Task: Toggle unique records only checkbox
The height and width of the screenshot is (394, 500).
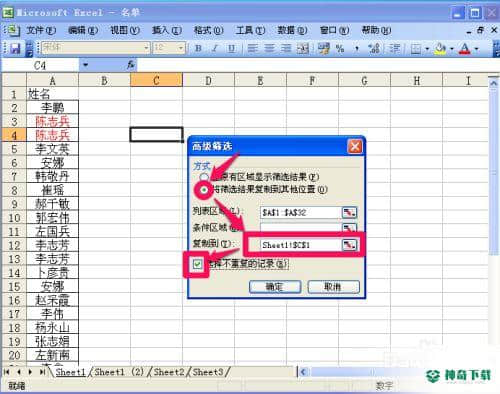Action: click(197, 264)
